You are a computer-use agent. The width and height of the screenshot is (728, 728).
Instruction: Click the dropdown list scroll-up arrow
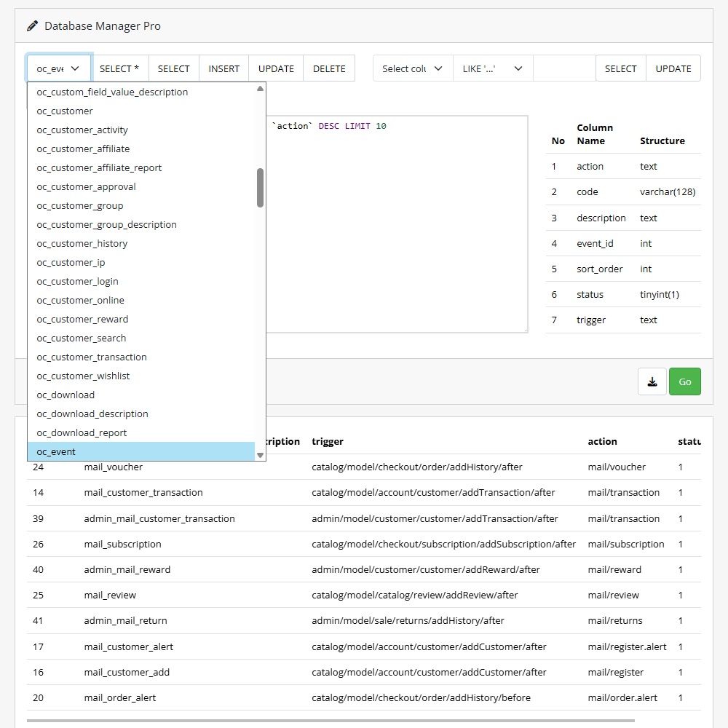260,89
